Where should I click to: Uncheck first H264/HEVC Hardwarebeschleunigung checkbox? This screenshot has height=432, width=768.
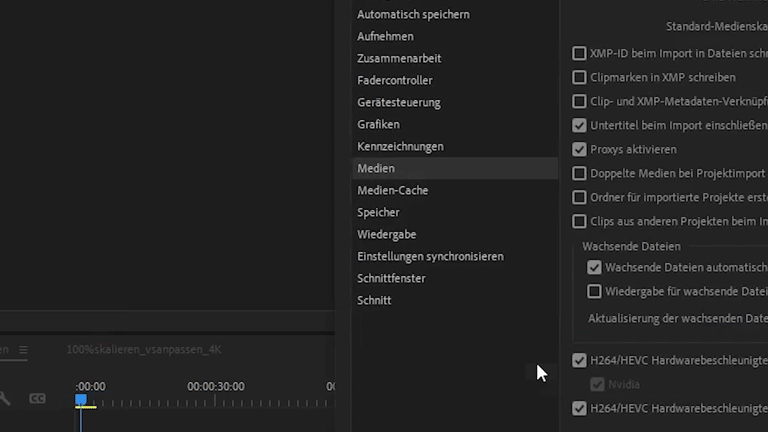click(x=579, y=360)
